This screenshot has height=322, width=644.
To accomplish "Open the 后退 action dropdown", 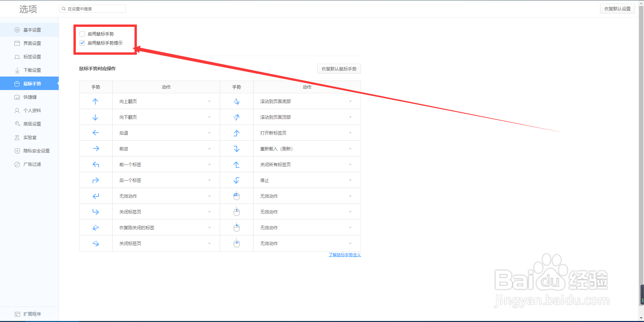I will 166,133.
